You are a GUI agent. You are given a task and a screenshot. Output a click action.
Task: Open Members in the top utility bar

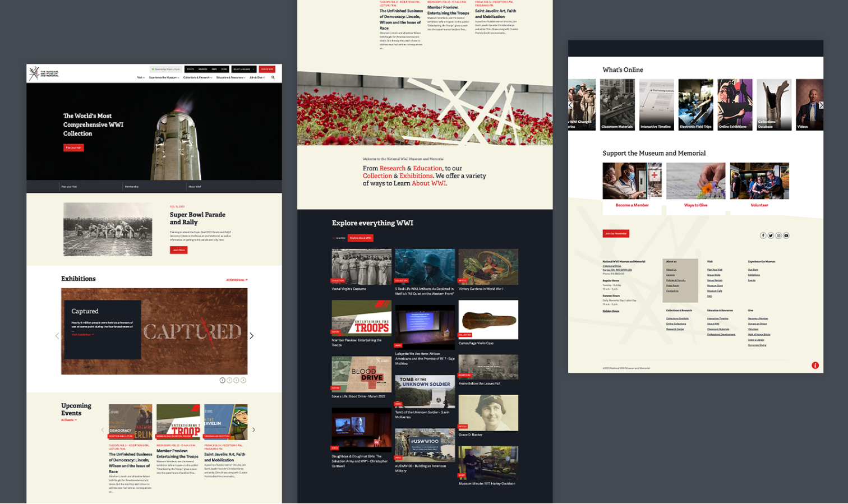[202, 69]
